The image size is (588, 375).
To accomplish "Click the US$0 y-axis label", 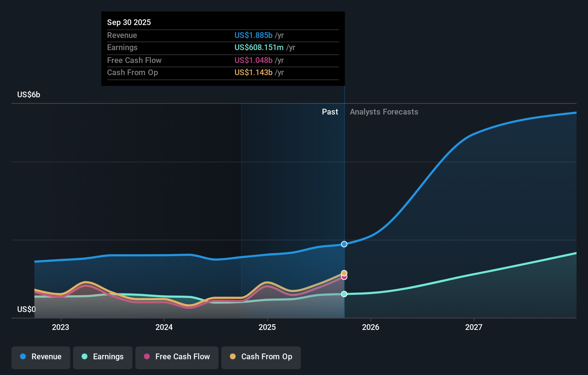I will coord(26,310).
